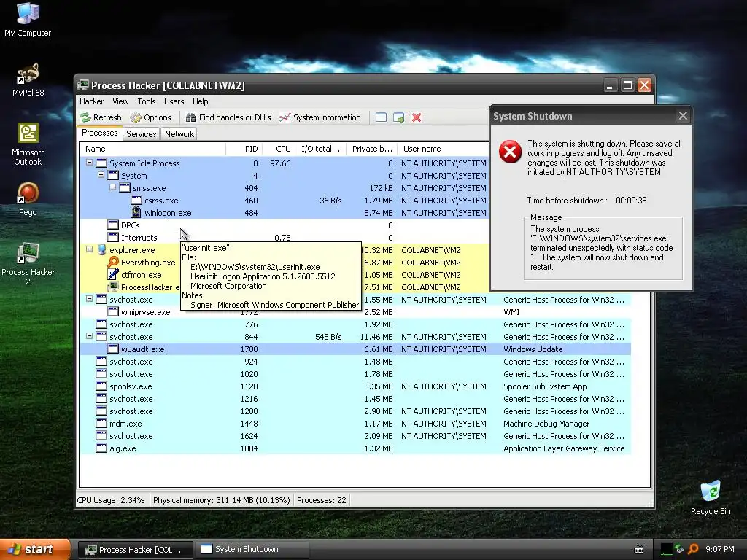This screenshot has height=560, width=747.
Task: Click the Processes: 22 status entry
Action: coord(322,500)
